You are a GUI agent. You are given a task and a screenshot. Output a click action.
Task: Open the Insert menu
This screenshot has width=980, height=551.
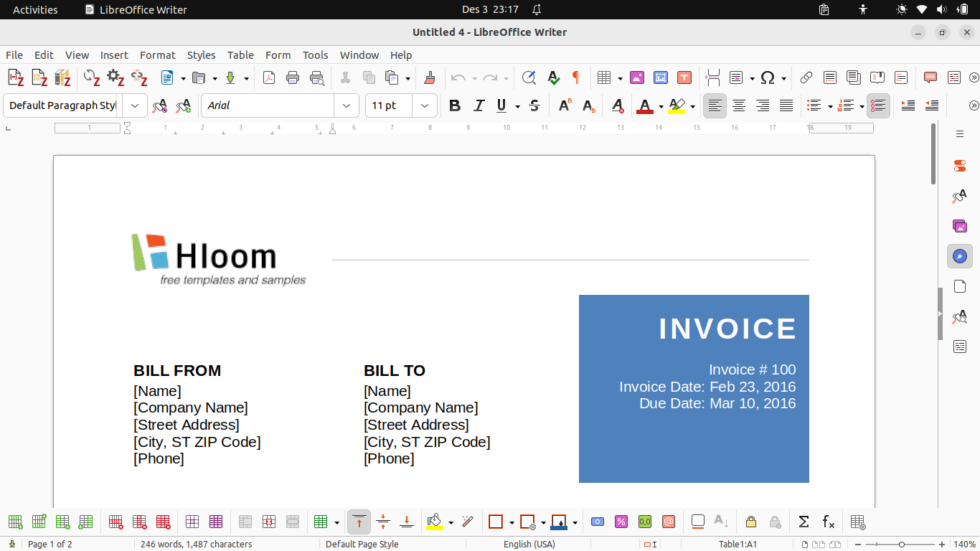[114, 55]
